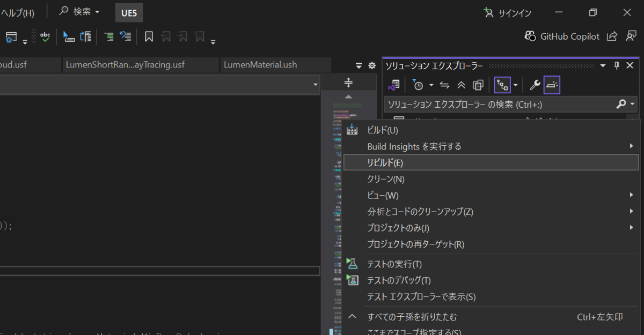
Task: Click the uncomment selected lines icon
Action: [x=126, y=36]
